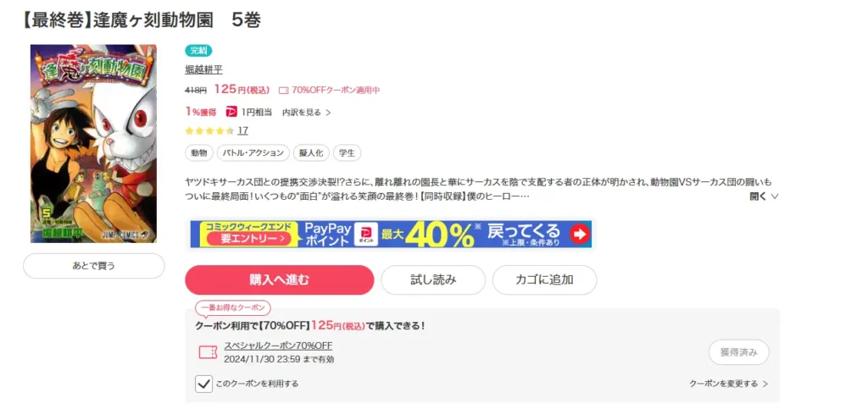
Task: Click the 試し読み button
Action: point(433,280)
